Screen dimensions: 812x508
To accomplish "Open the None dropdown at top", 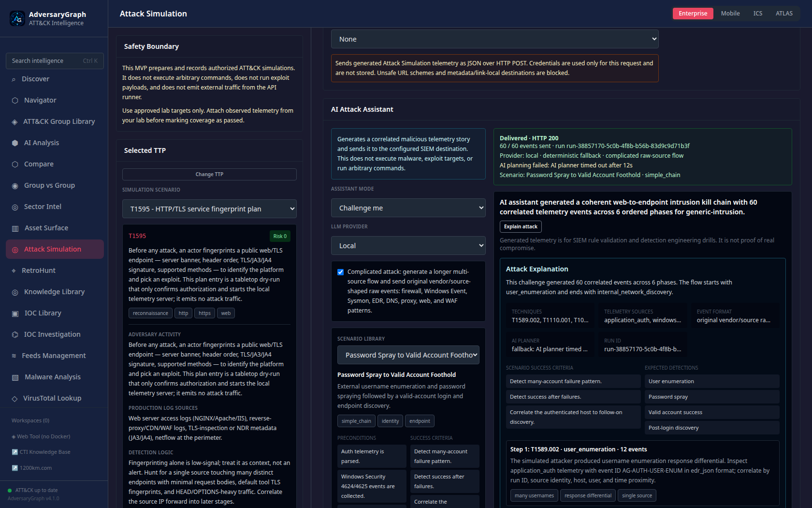I will pos(494,39).
